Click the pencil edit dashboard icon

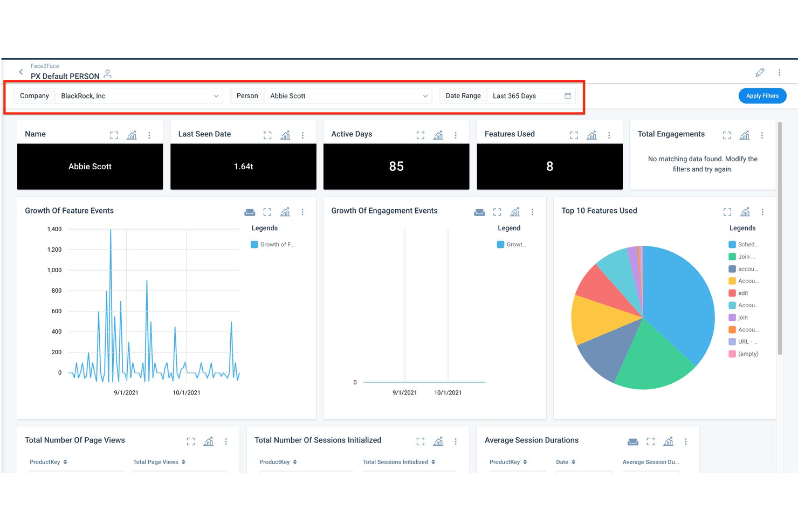click(x=760, y=72)
